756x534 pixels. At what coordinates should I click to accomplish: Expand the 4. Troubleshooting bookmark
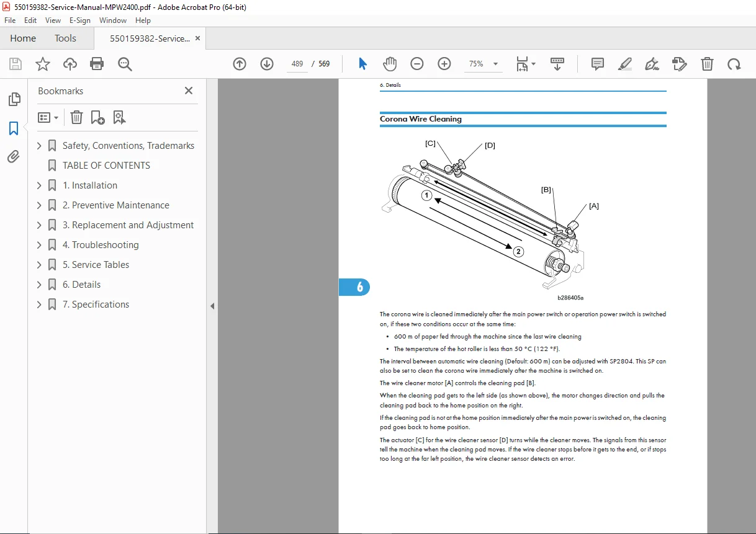[39, 245]
